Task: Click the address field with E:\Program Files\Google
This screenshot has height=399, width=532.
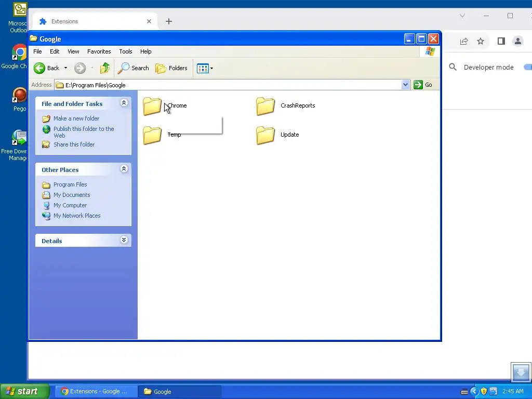Action: click(x=228, y=85)
